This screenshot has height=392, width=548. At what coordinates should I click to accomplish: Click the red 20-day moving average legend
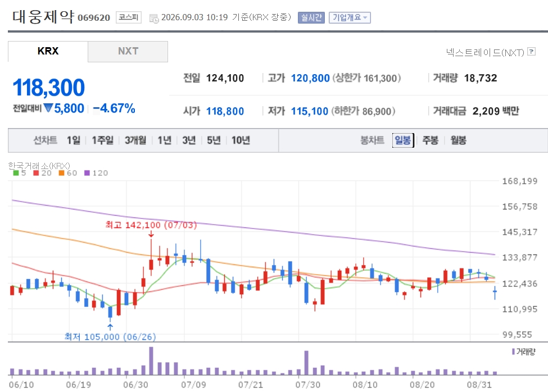42,173
